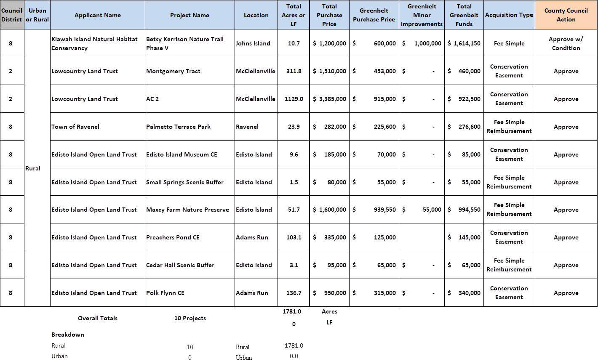This screenshot has width=598, height=364.
Task: Click the merged Rural cell
Action: point(33,168)
